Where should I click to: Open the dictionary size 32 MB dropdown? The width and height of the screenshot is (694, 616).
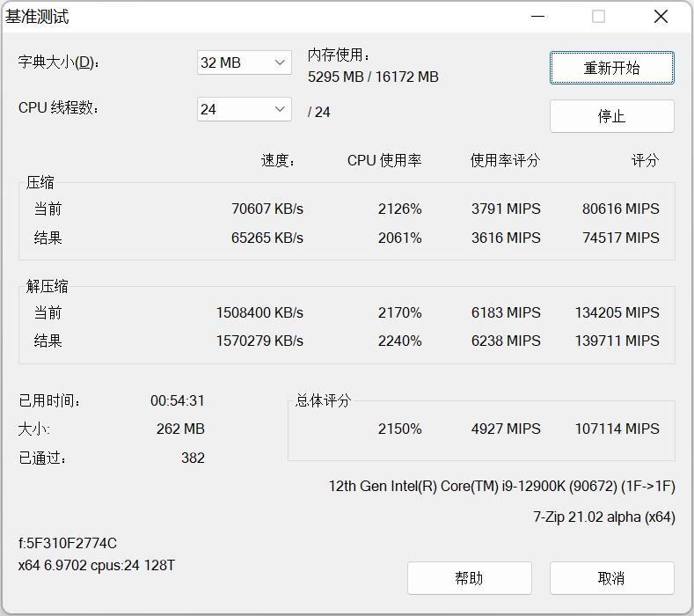tap(245, 62)
